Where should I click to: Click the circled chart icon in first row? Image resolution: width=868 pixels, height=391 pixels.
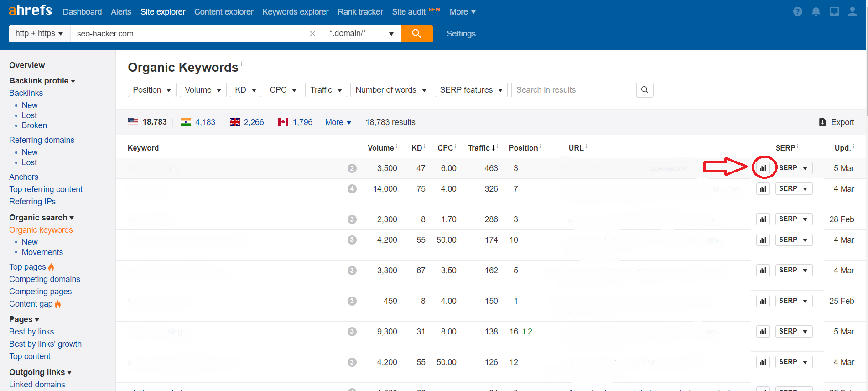point(763,168)
